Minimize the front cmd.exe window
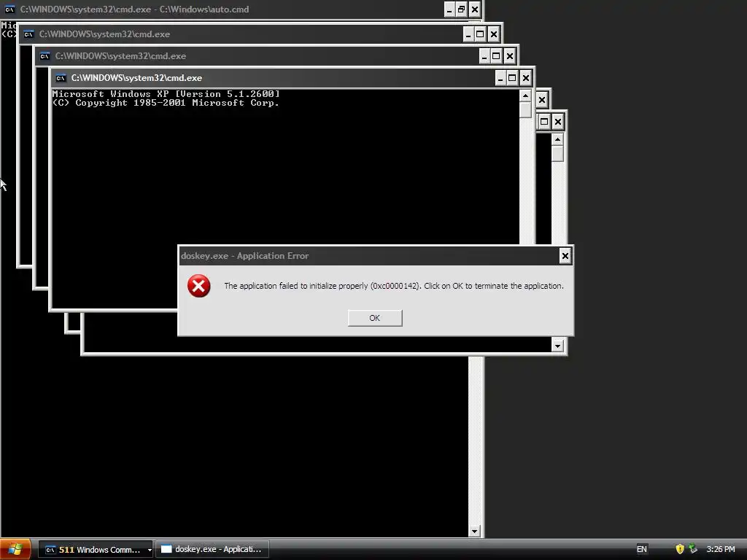Viewport: 747px width, 560px height. (x=500, y=78)
